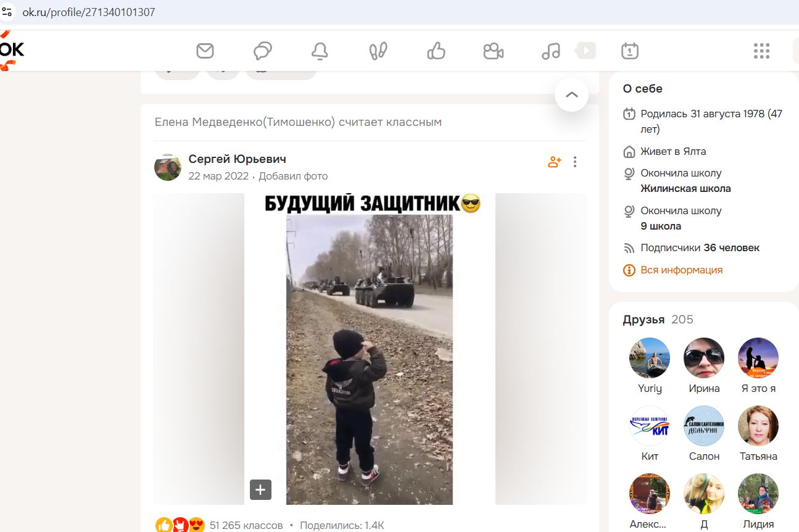Open the services grid menu icon
This screenshot has height=532, width=799.
coord(761,51)
